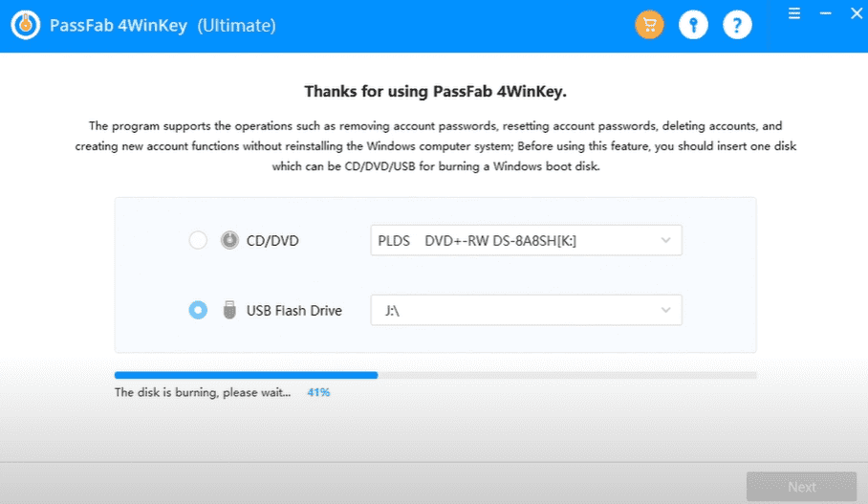Click the PassFab 4WinKey logo icon
The height and width of the screenshot is (504, 868).
coord(25,26)
